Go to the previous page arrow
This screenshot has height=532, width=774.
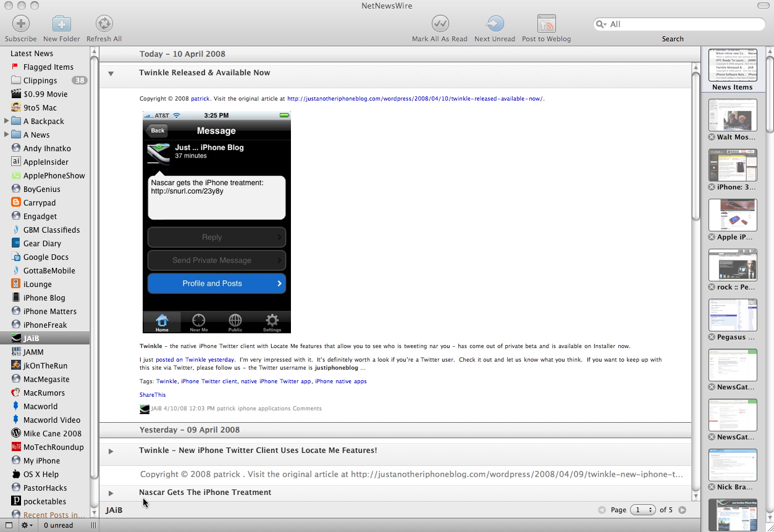602,510
